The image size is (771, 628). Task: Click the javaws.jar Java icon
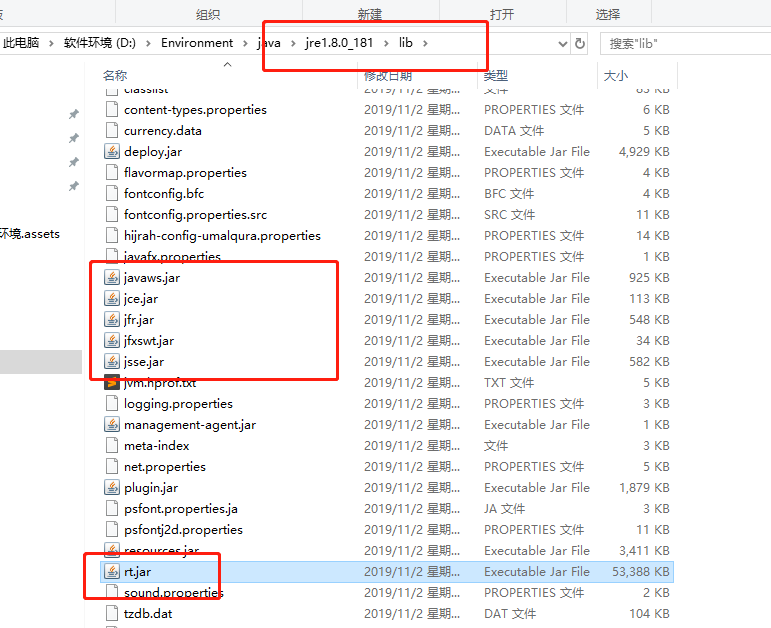point(112,277)
